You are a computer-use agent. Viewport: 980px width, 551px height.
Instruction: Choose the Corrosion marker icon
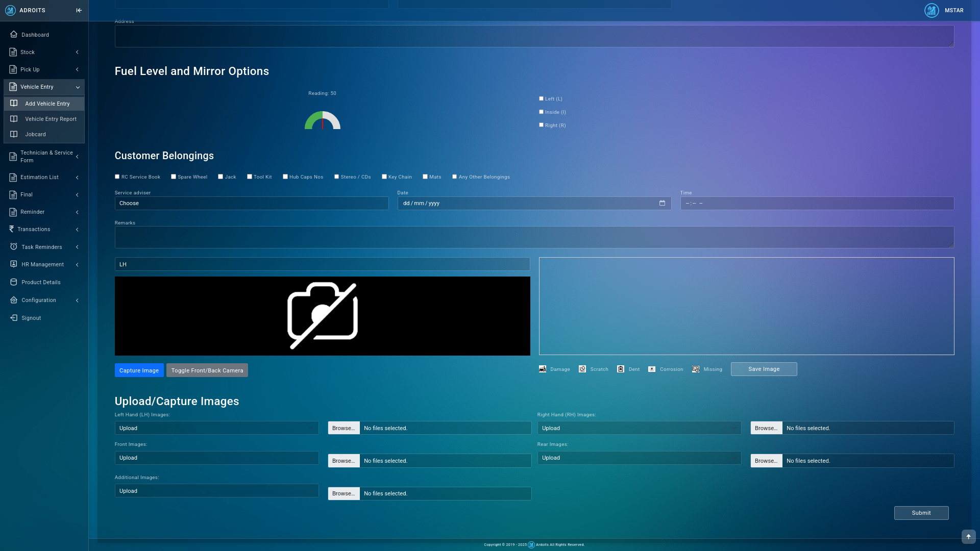click(652, 369)
